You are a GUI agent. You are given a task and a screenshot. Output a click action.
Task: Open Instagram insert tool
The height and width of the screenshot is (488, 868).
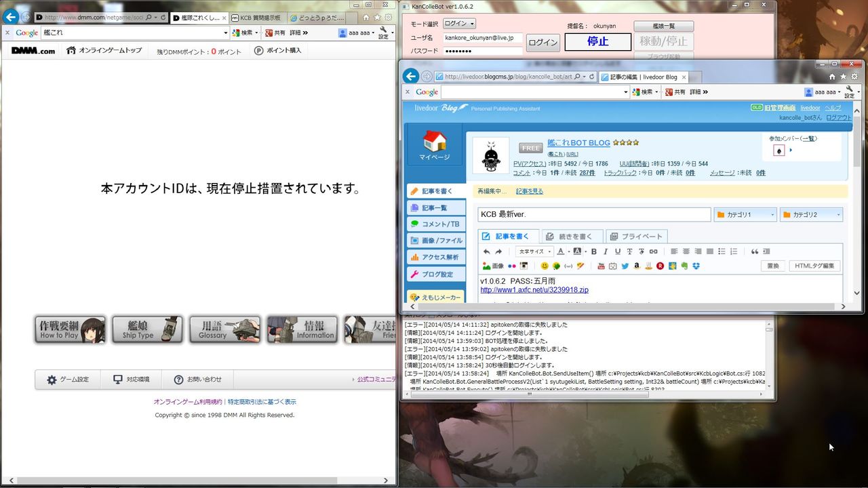coord(524,266)
